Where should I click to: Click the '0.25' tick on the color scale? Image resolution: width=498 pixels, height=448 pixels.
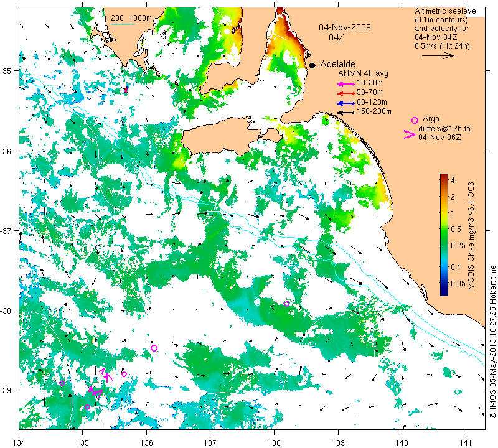pyautogui.click(x=458, y=245)
